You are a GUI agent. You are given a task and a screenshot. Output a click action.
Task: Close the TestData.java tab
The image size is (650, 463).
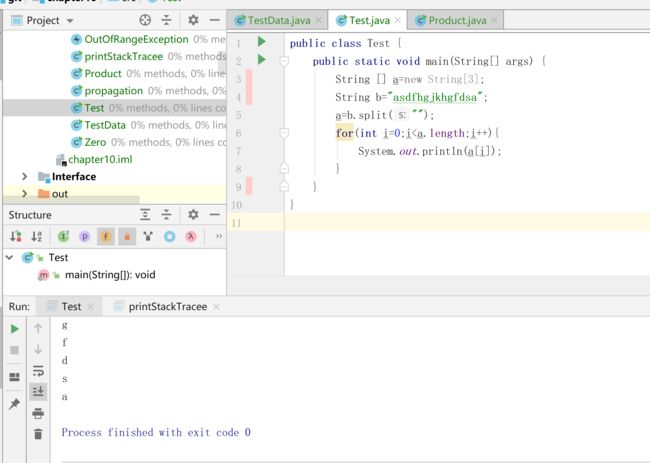[x=318, y=20]
